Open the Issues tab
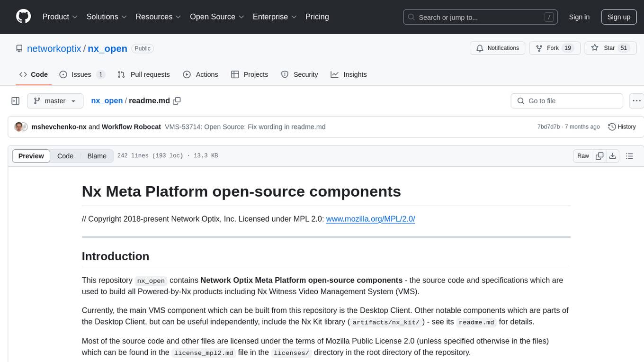 click(x=82, y=74)
